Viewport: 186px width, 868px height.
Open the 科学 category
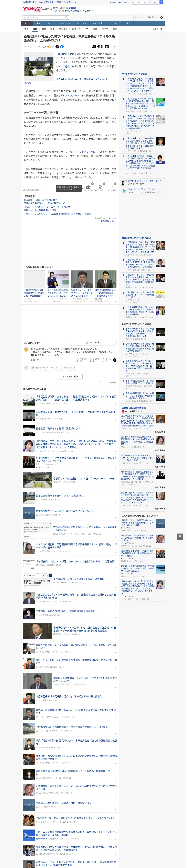95,29
